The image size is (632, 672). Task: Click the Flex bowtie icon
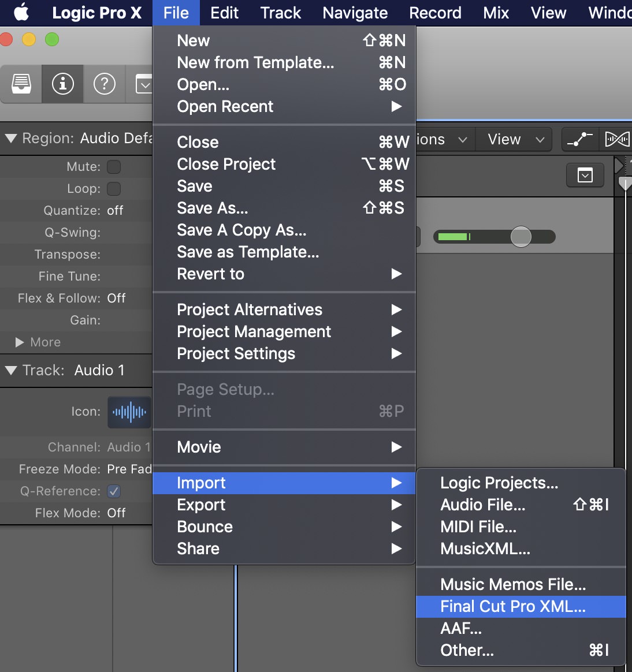[616, 139]
